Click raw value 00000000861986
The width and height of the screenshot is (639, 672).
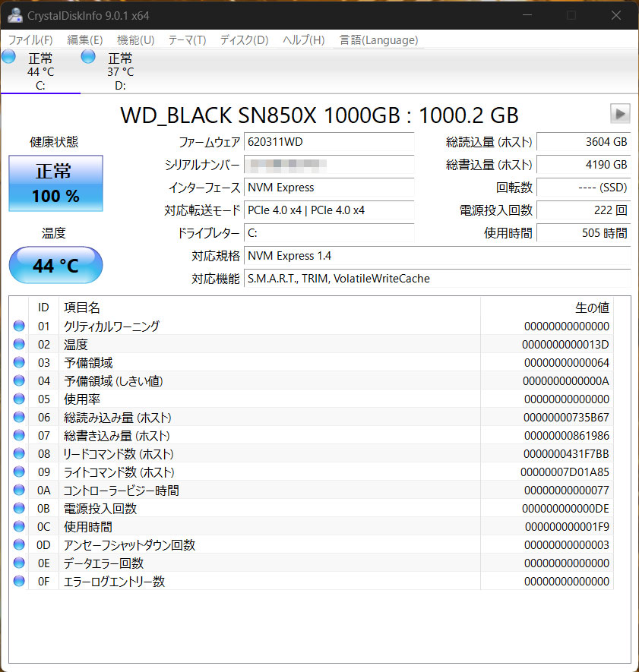(567, 435)
